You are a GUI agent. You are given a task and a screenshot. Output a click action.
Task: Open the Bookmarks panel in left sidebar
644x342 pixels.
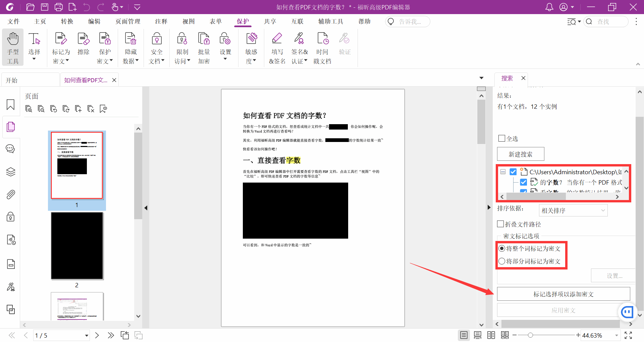pyautogui.click(x=11, y=105)
